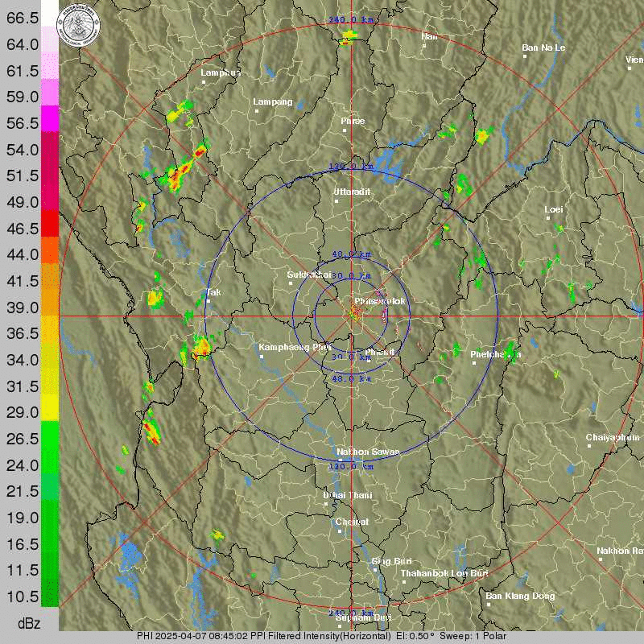
Task: Click the 10.5 legend value
Action: (x=23, y=597)
